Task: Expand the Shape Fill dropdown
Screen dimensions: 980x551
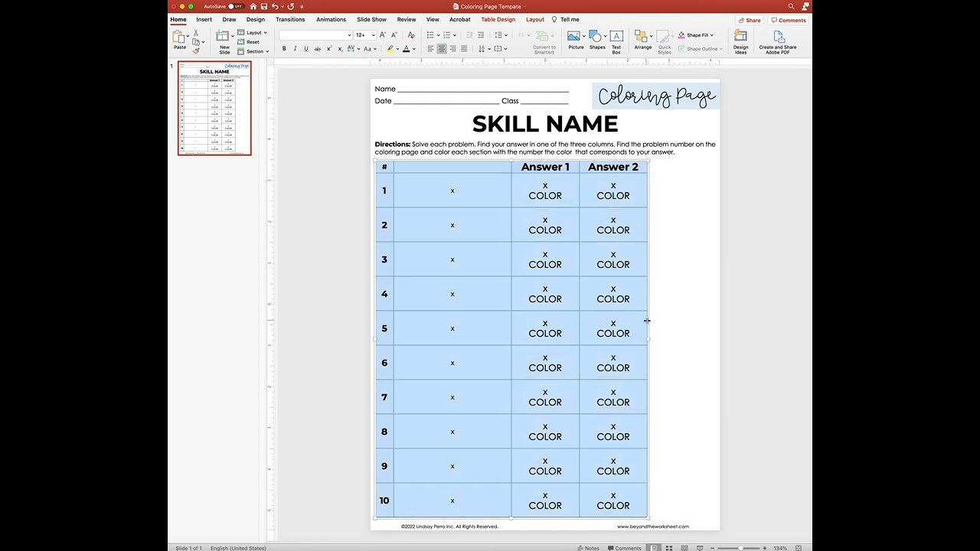Action: 696,35
